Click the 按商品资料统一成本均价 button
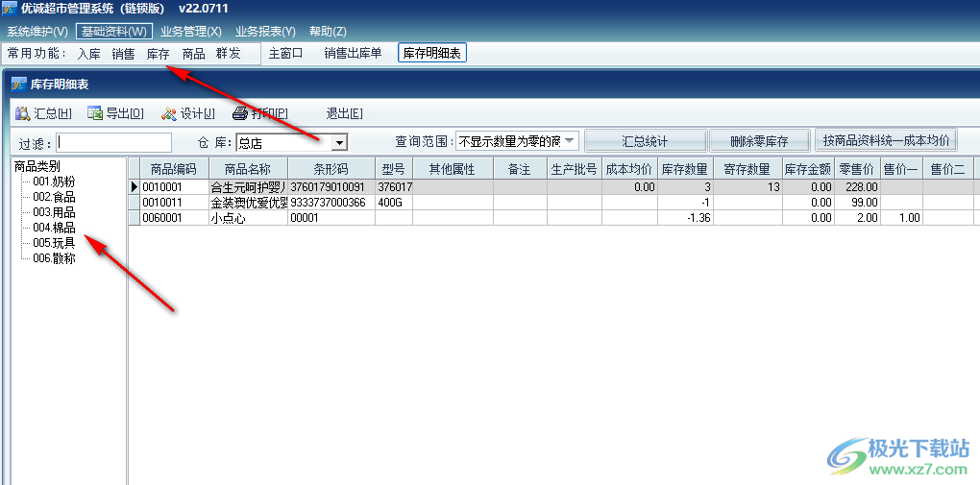The image size is (980, 485). [886, 140]
